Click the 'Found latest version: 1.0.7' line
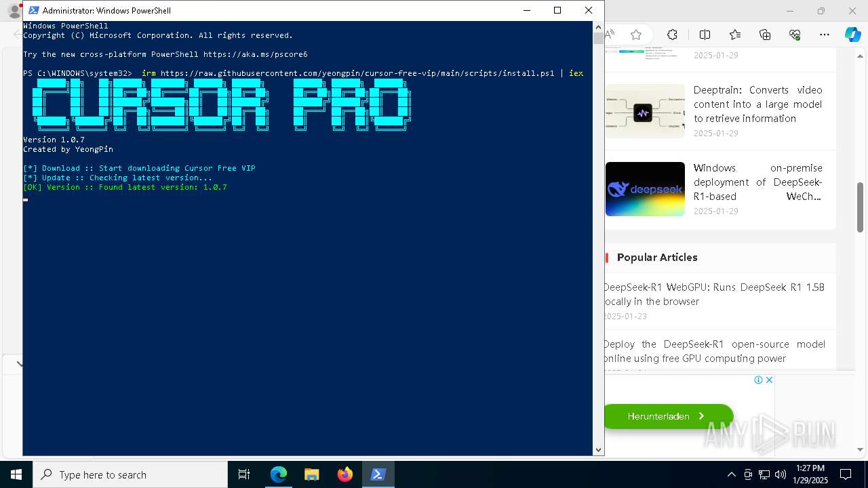 (125, 187)
